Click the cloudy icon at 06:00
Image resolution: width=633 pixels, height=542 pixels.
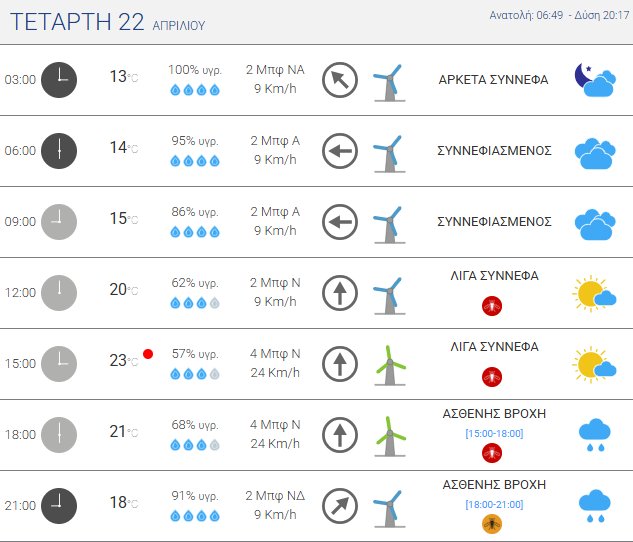pyautogui.click(x=594, y=151)
